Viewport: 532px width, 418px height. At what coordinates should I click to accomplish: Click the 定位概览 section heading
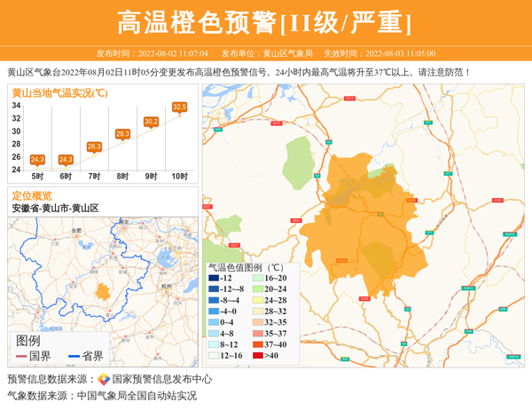[x=32, y=195]
